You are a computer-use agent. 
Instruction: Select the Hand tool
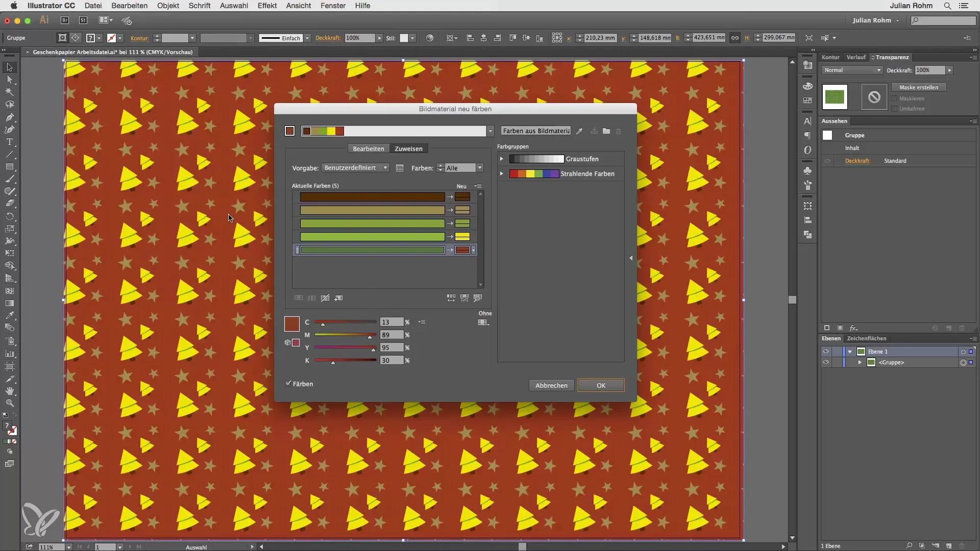pos(9,391)
